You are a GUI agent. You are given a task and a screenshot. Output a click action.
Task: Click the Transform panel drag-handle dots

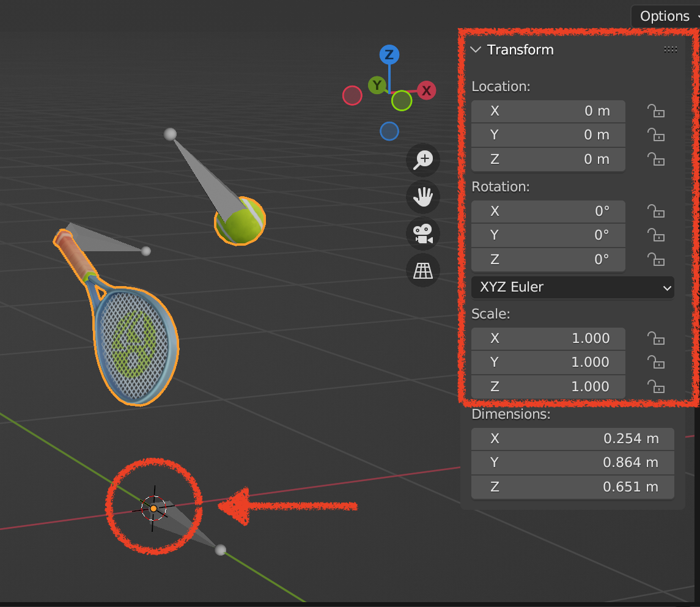click(670, 50)
